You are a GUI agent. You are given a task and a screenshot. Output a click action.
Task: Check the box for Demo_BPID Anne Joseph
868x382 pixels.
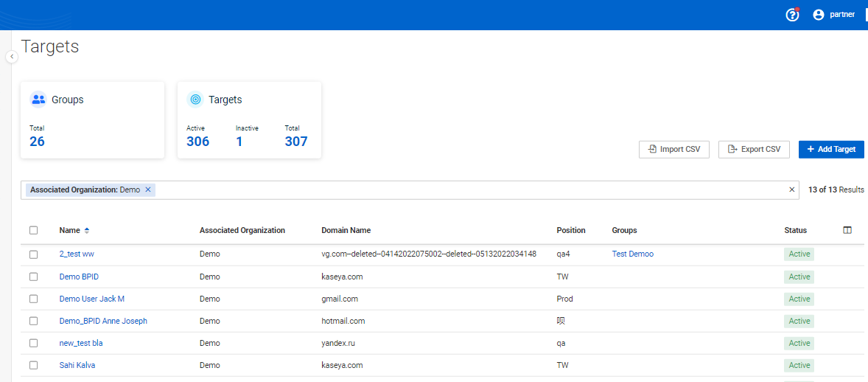(x=34, y=321)
